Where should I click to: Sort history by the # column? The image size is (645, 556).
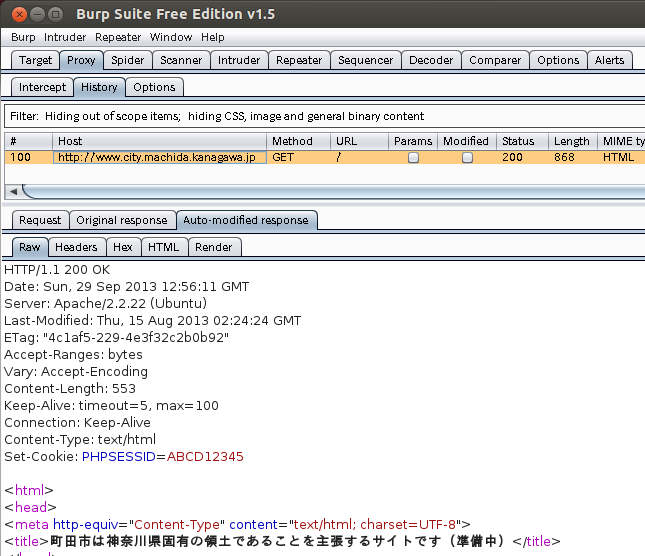28,141
